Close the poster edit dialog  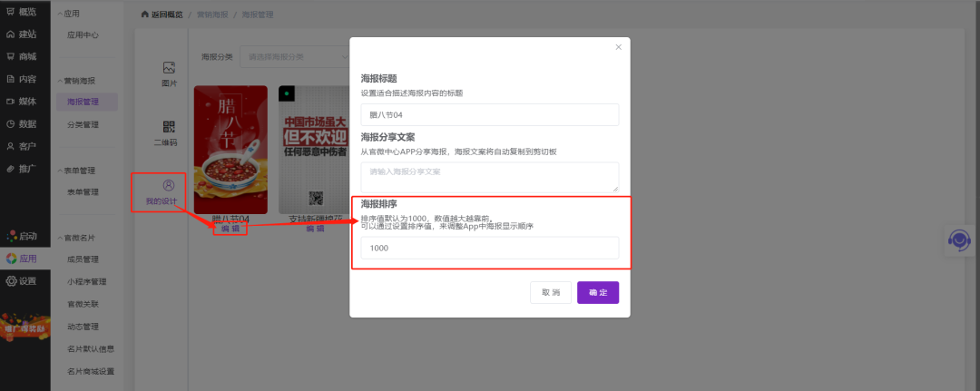coord(618,47)
